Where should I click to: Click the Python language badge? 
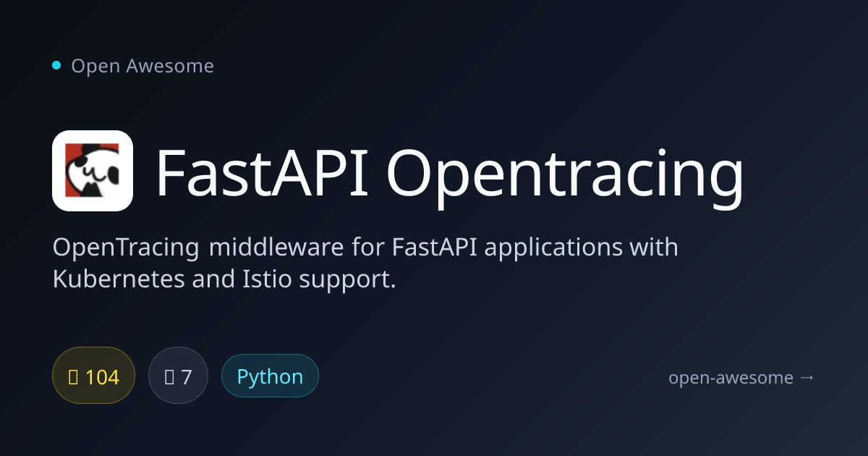tap(270, 376)
